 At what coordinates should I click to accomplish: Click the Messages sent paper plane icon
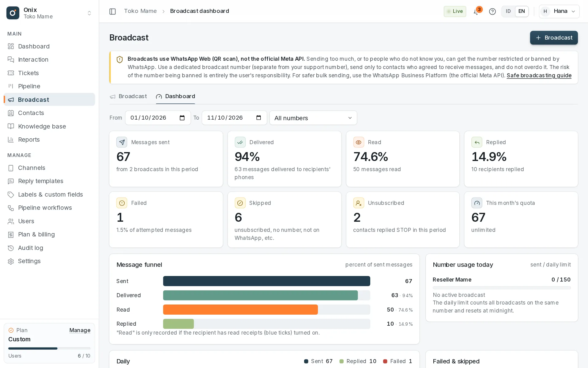coord(122,142)
